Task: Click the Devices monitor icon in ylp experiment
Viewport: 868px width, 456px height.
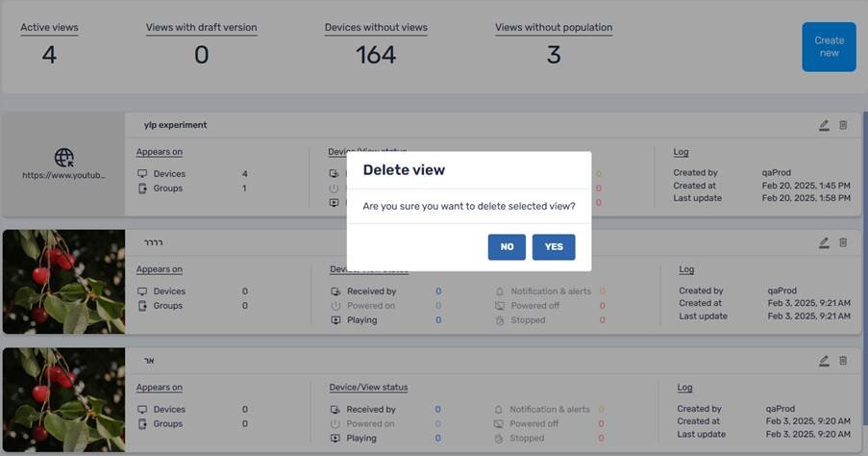Action: click(x=142, y=174)
